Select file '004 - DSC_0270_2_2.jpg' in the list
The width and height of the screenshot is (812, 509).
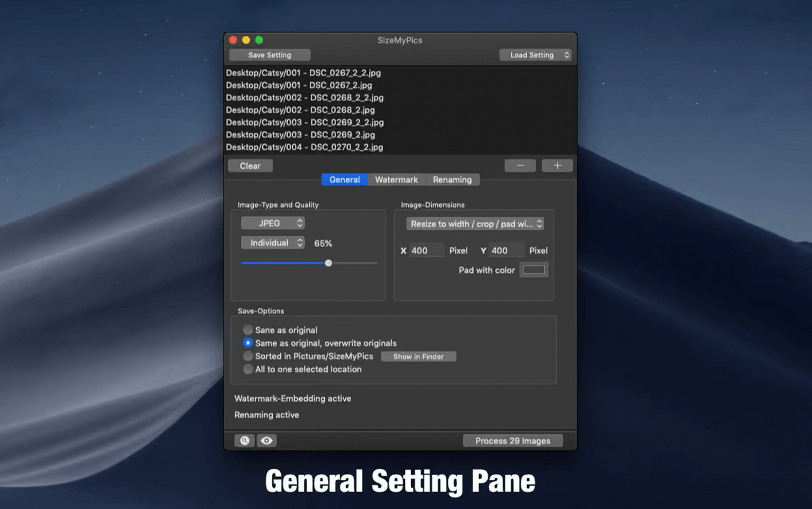pyautogui.click(x=305, y=147)
